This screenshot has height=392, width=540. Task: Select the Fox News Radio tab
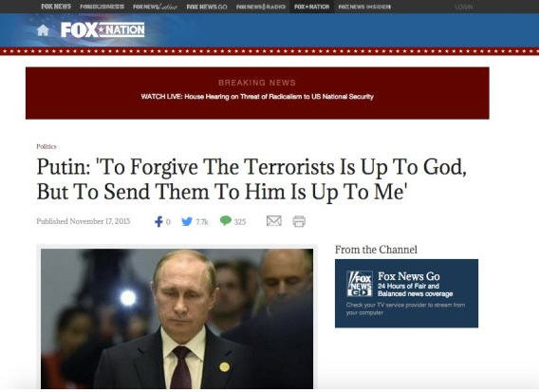point(261,7)
